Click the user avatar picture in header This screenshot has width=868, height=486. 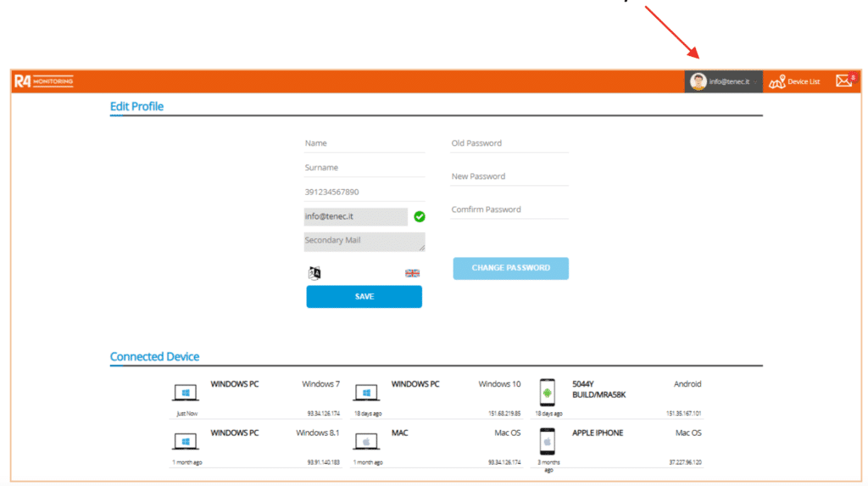698,81
